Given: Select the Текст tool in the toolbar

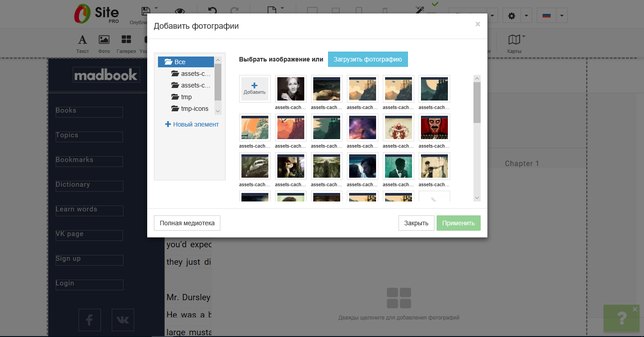Looking at the screenshot, I should [x=83, y=44].
